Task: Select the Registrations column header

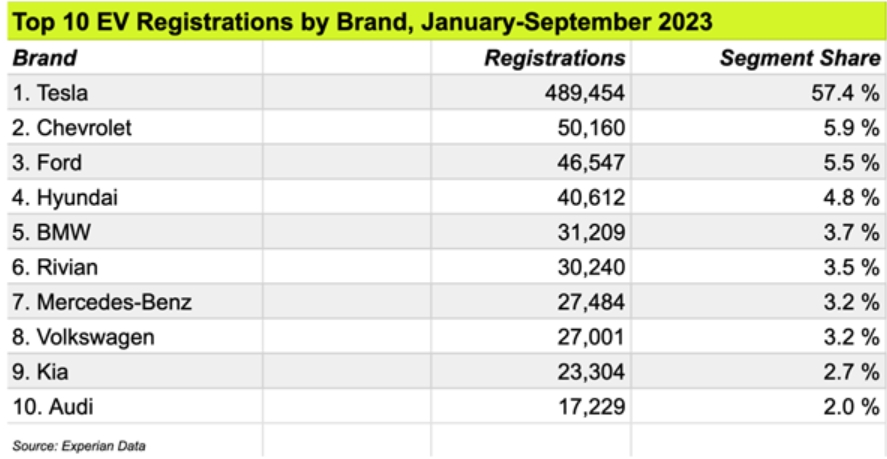Action: tap(555, 59)
